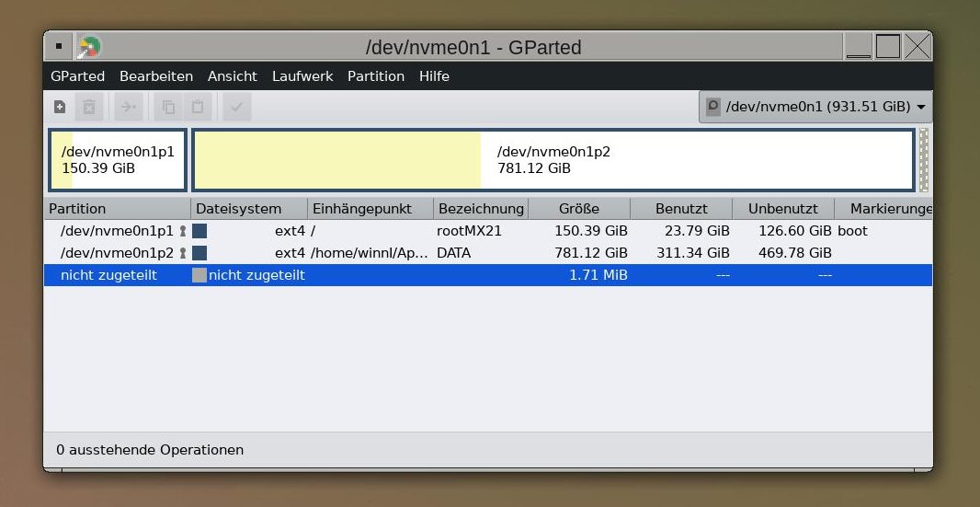Open the window menu button in title bar
The image size is (980, 507).
click(58, 46)
